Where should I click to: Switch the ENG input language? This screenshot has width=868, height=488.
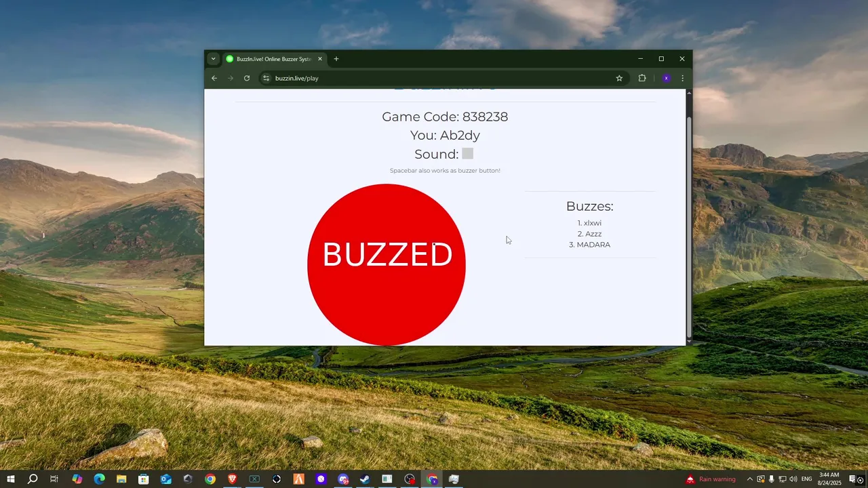[x=807, y=479]
